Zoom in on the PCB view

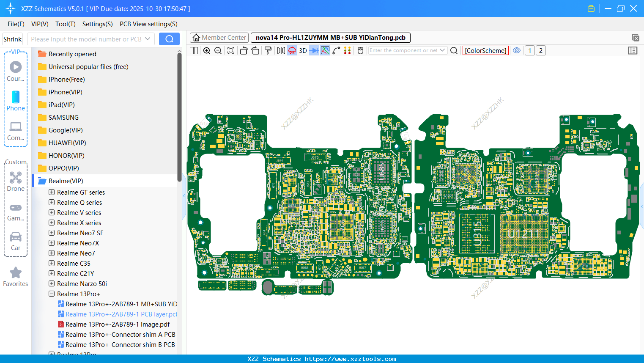[207, 50]
